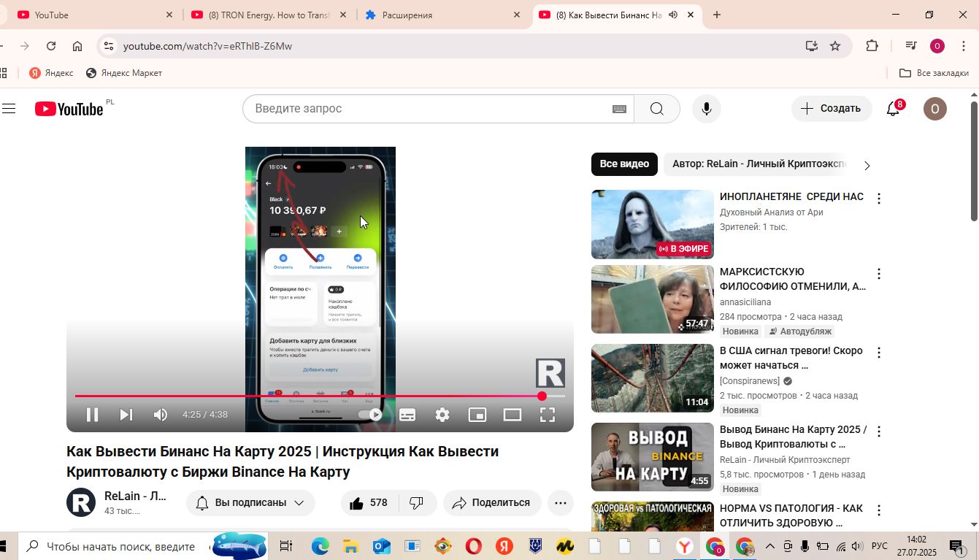This screenshot has height=560, width=979.
Task: Open a new browser tab
Action: click(x=717, y=15)
